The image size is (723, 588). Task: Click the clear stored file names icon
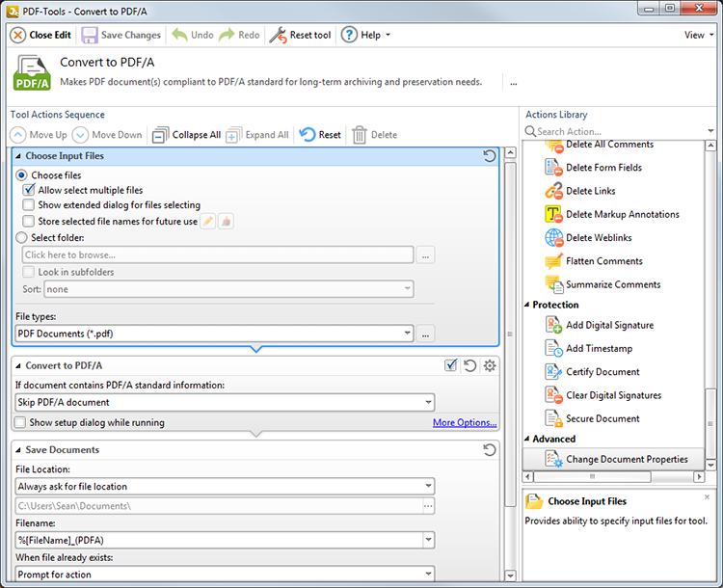click(x=226, y=222)
